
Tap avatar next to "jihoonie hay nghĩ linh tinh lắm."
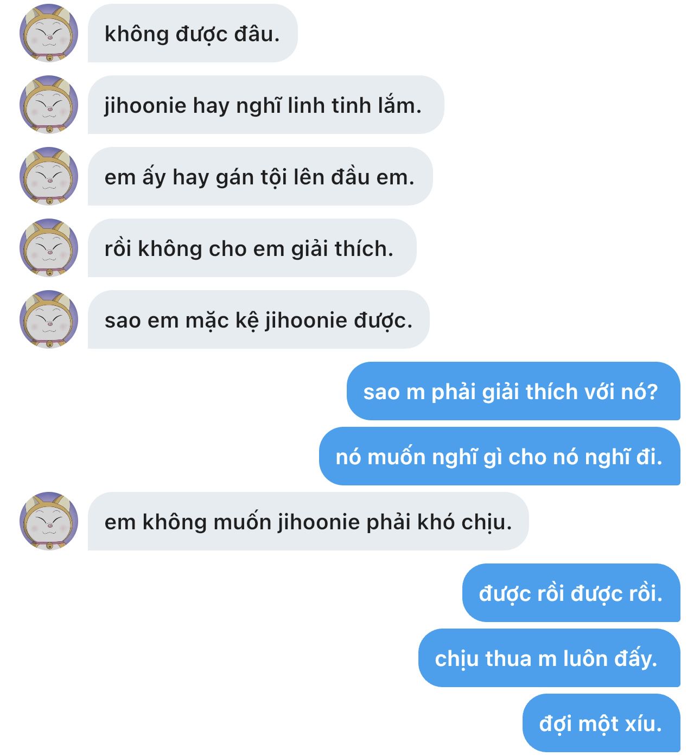[49, 105]
